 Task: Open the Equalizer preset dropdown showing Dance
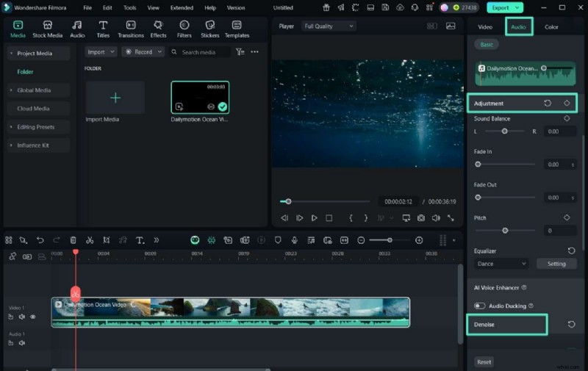click(x=501, y=264)
